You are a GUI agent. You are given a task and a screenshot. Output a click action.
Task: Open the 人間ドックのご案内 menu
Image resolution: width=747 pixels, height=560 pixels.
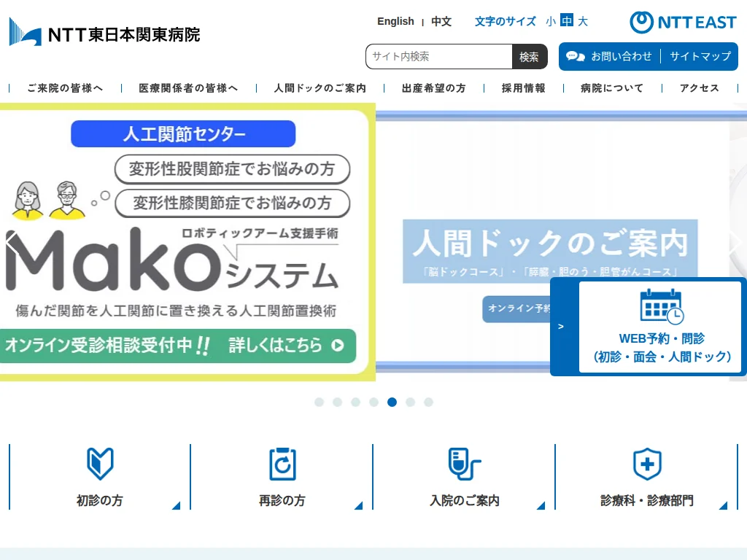coord(320,88)
